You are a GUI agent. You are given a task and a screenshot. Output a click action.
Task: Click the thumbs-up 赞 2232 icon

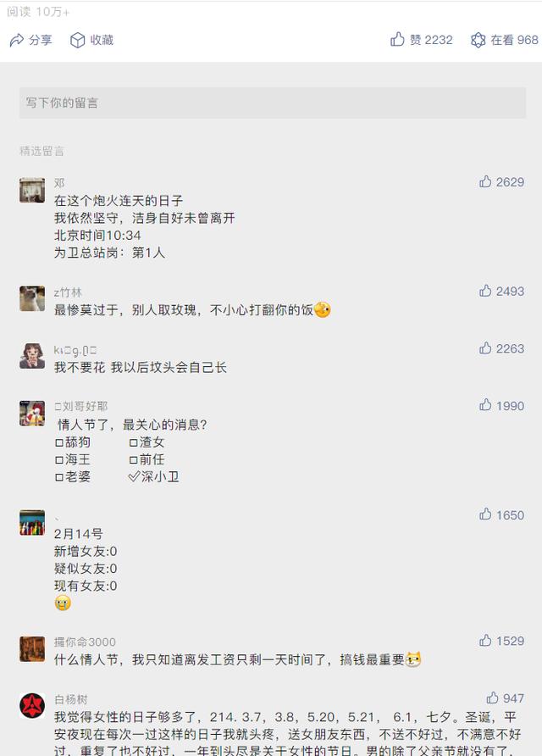tap(397, 40)
